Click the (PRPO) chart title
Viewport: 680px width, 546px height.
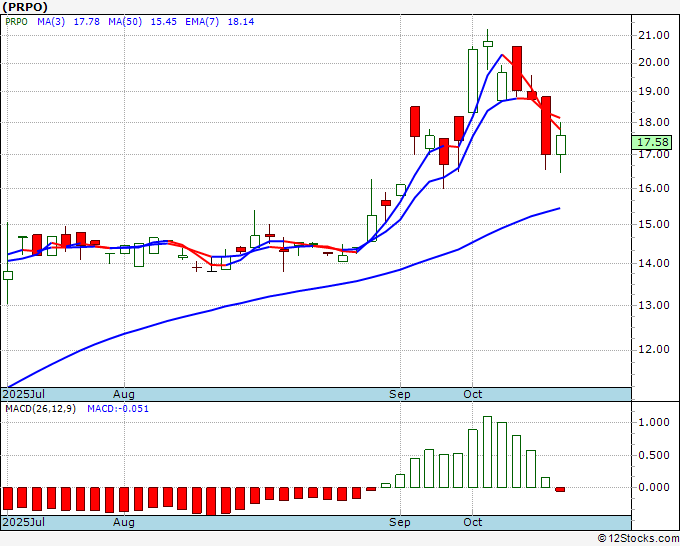[x=25, y=7]
